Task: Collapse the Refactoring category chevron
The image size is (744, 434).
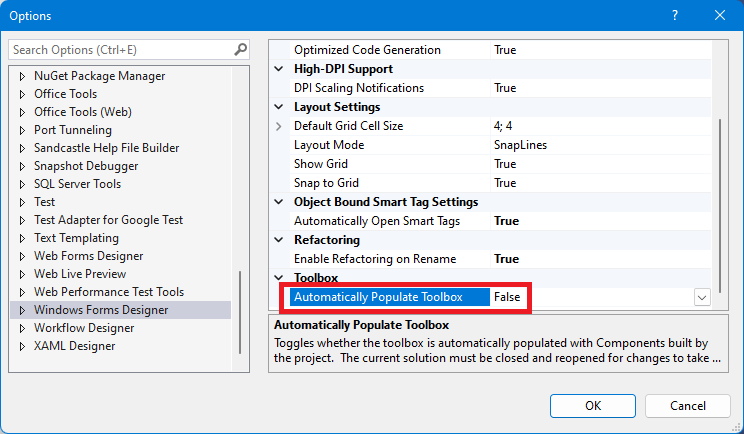Action: coord(279,240)
